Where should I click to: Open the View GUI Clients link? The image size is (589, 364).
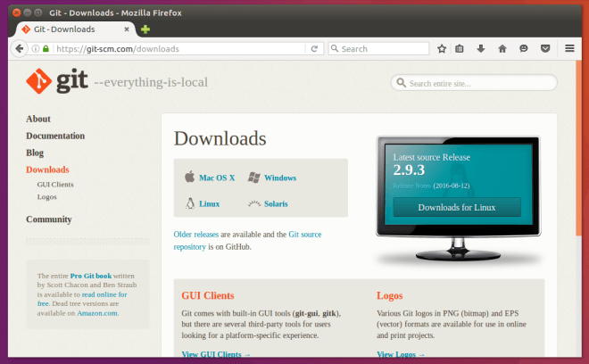(216, 354)
